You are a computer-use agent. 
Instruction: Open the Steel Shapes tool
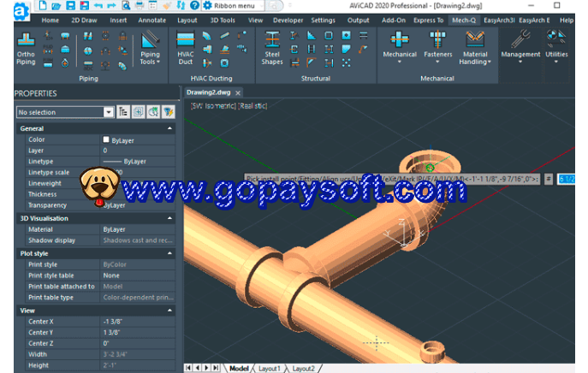coord(272,49)
